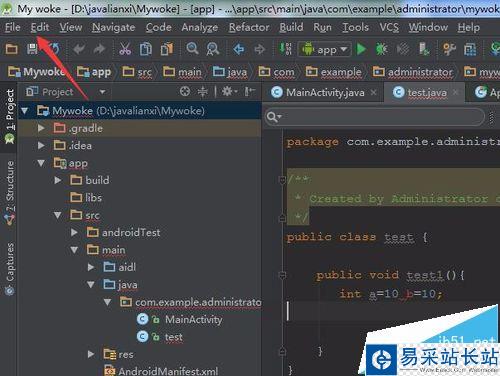Open the app run configuration dropdown

pos(325,50)
